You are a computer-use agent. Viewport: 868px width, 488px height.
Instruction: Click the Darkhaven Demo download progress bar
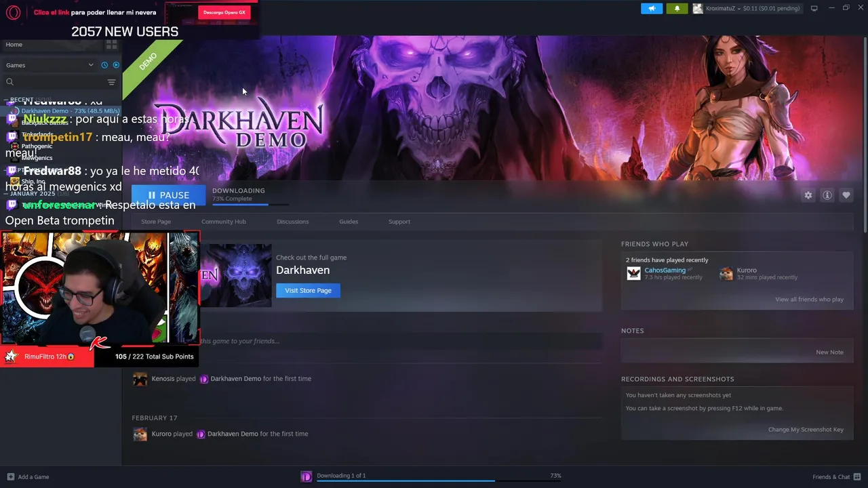[250, 204]
